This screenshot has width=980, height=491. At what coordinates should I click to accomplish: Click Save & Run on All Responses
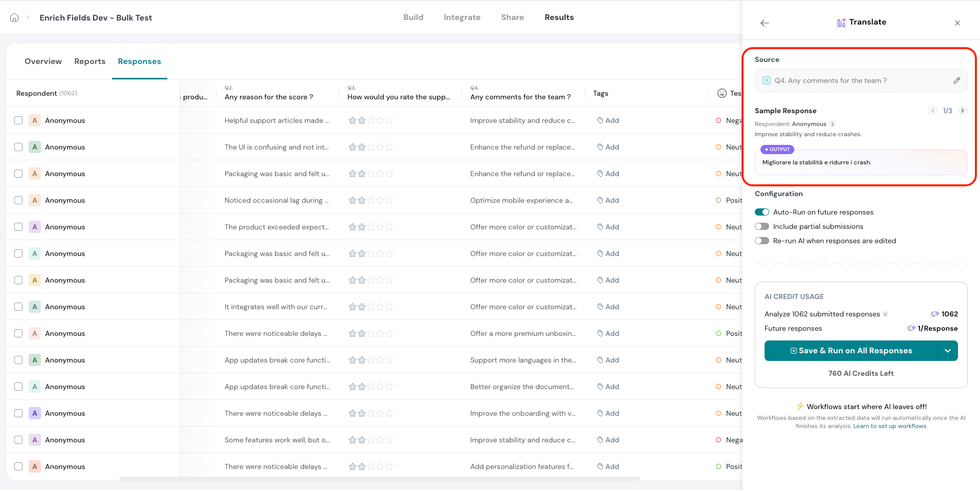click(851, 351)
